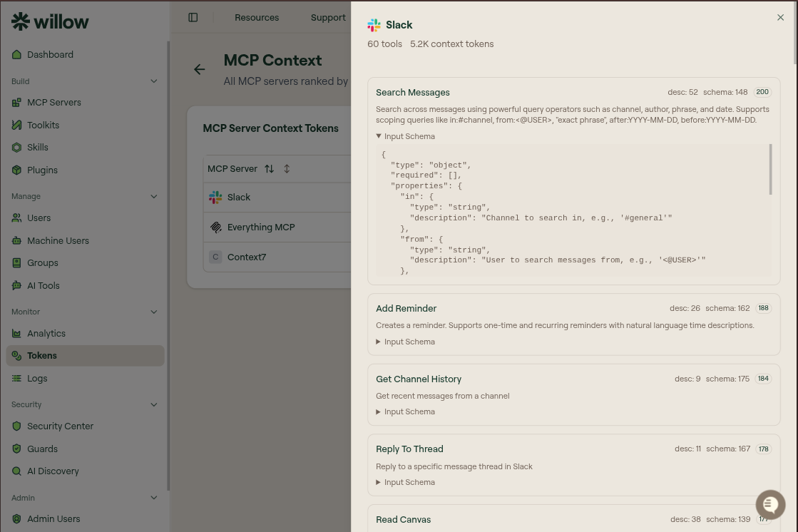Click the back arrow beside MCP Context

click(200, 69)
